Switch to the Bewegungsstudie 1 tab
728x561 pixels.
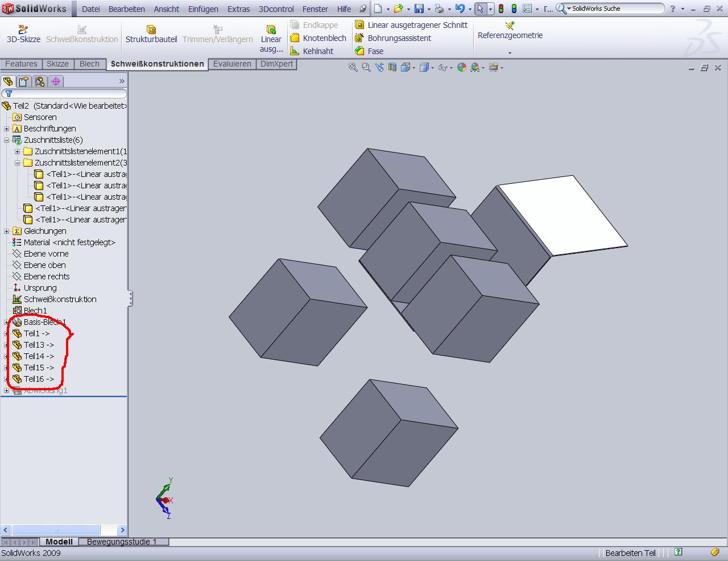pyautogui.click(x=122, y=542)
